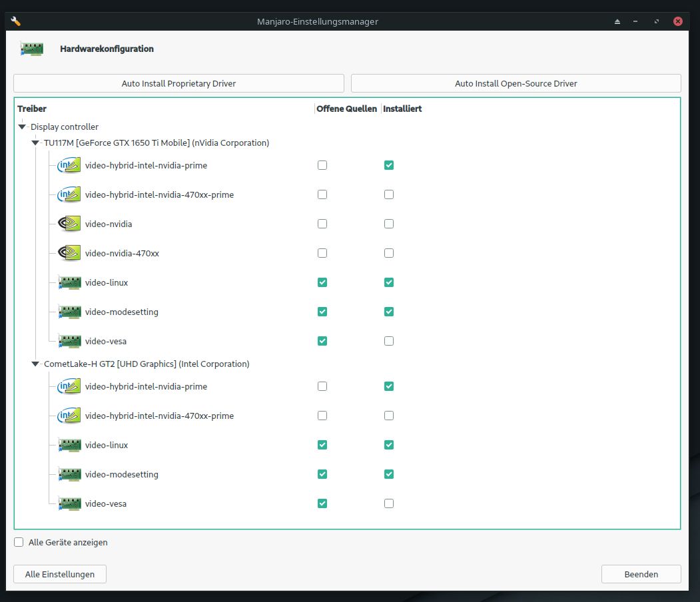Click the Installiert column header
The image size is (700, 602).
(402, 109)
